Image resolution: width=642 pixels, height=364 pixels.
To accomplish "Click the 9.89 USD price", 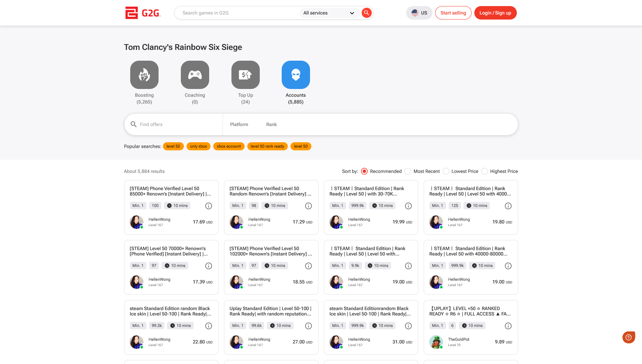I will pyautogui.click(x=503, y=342).
